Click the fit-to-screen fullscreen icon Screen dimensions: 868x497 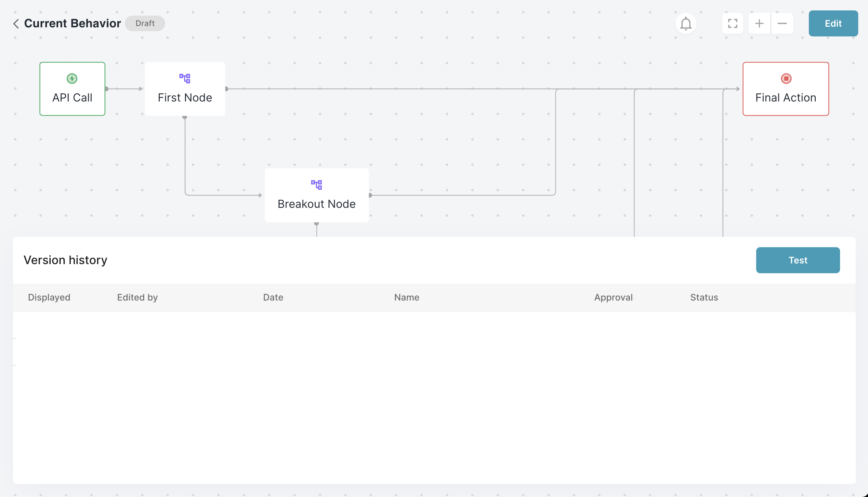click(733, 23)
